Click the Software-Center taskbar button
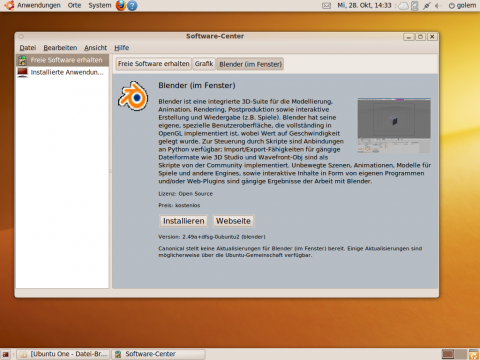 (x=158, y=354)
